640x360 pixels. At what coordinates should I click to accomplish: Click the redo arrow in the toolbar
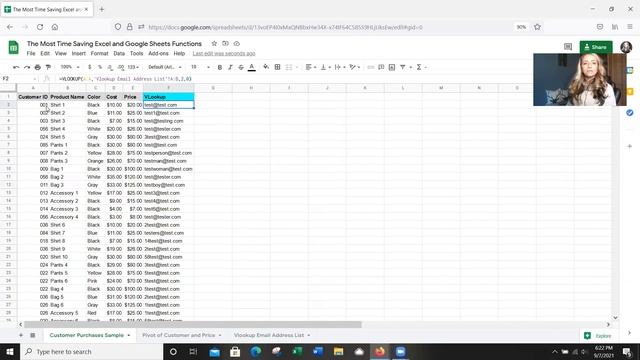point(27,67)
